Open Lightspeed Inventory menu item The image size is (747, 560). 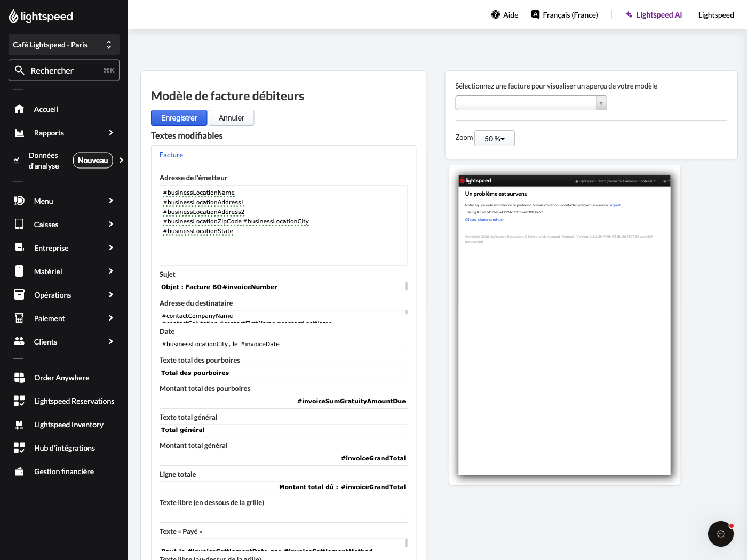click(69, 425)
